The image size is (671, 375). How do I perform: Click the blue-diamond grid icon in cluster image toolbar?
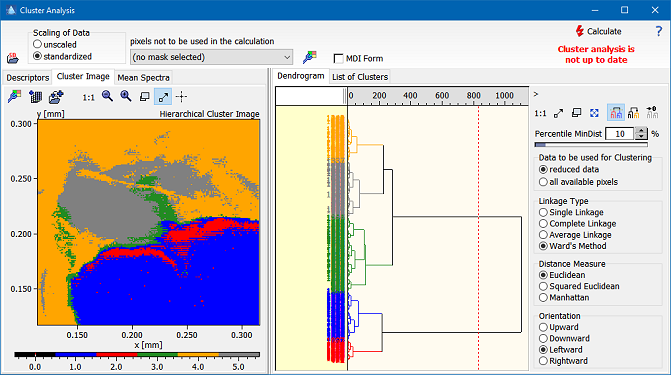click(36, 97)
